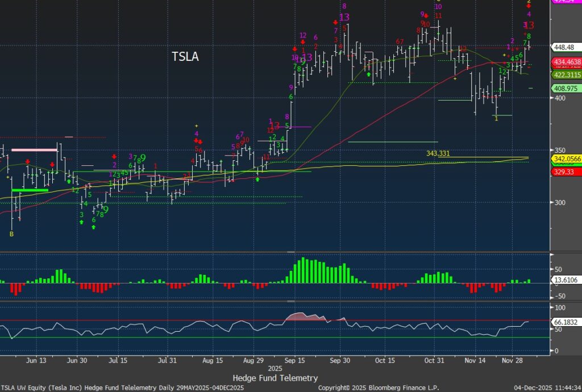Click the yellow 342.0566 axis label
The image size is (582, 392).
(566, 159)
